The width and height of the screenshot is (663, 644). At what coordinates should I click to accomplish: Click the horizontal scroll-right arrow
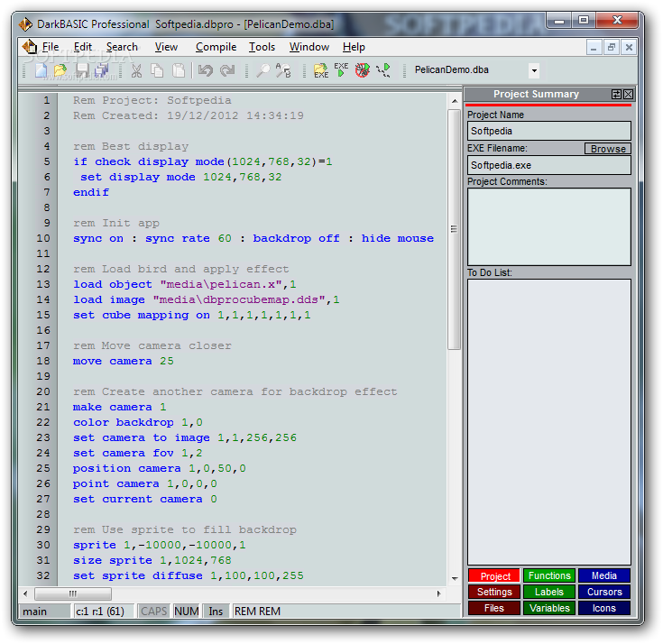pos(439,594)
